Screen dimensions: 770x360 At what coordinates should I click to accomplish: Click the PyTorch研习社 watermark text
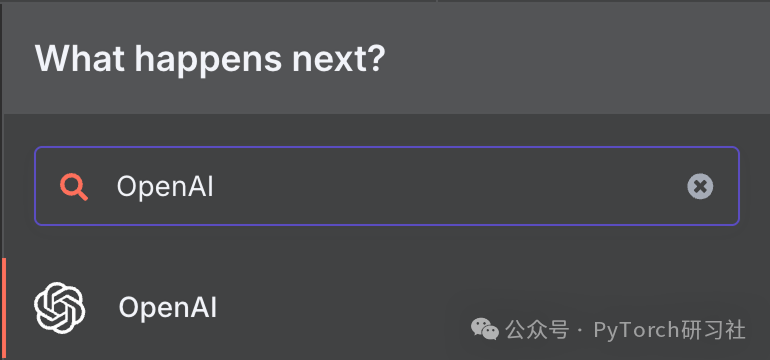669,330
